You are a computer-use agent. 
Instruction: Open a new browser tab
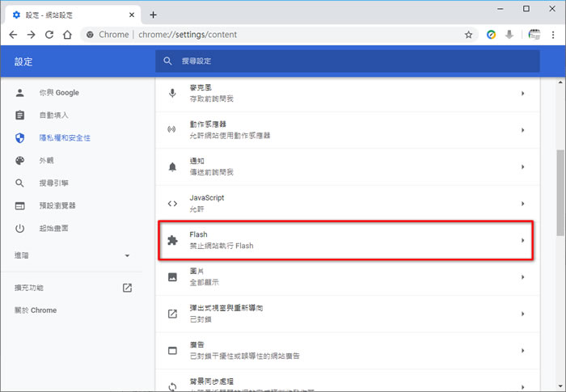click(x=153, y=15)
